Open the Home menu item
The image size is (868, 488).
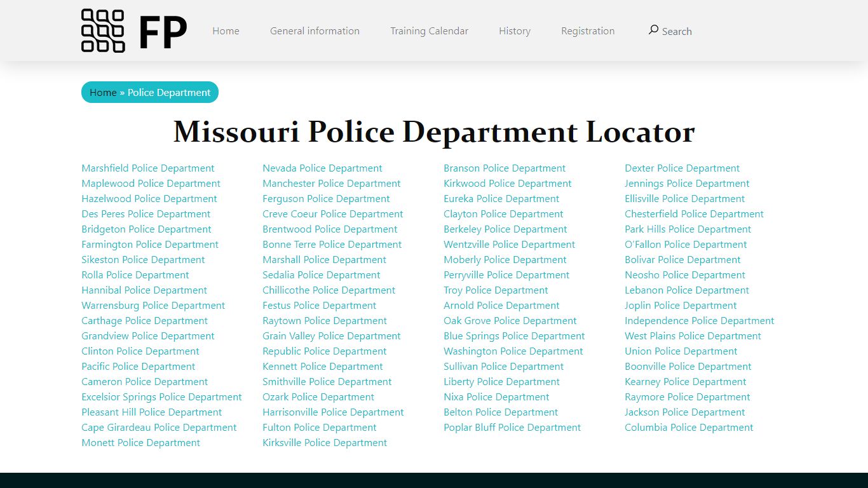pyautogui.click(x=226, y=30)
